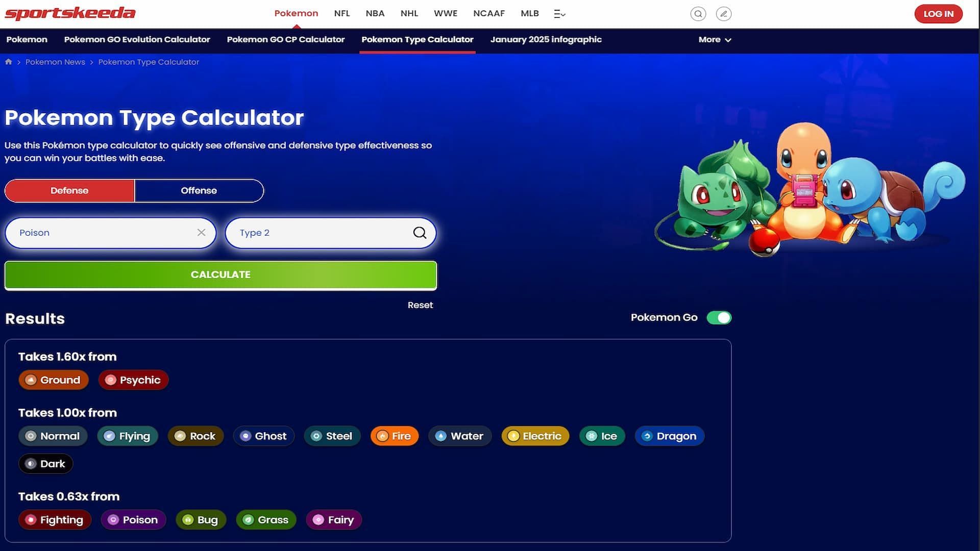Click the Reset link

click(x=420, y=305)
